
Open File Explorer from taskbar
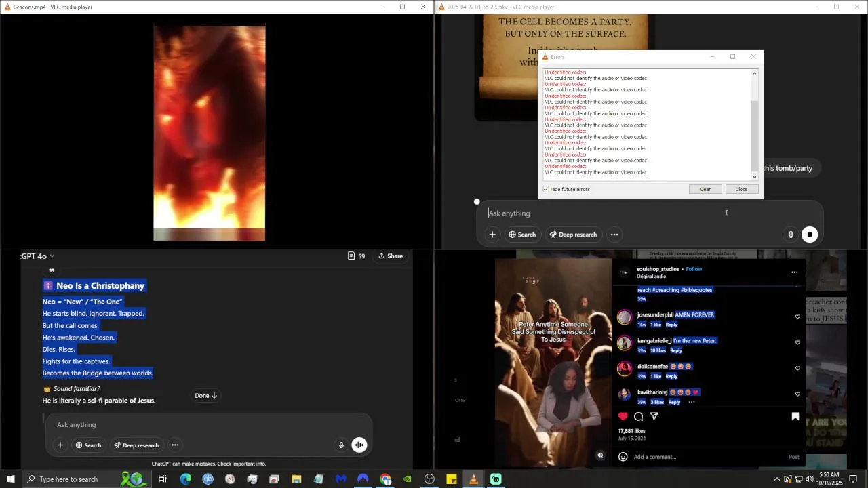[296, 479]
